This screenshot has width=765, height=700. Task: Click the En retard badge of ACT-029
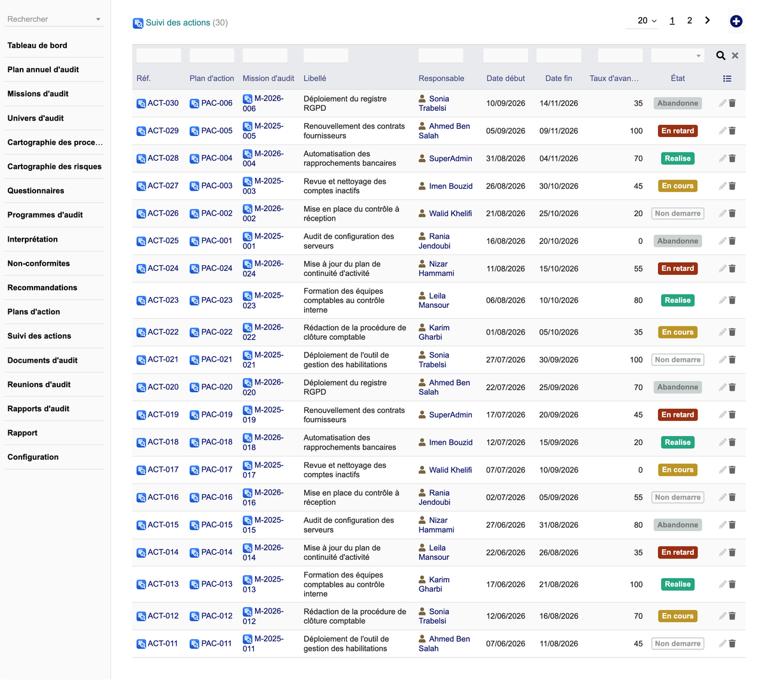pos(678,131)
